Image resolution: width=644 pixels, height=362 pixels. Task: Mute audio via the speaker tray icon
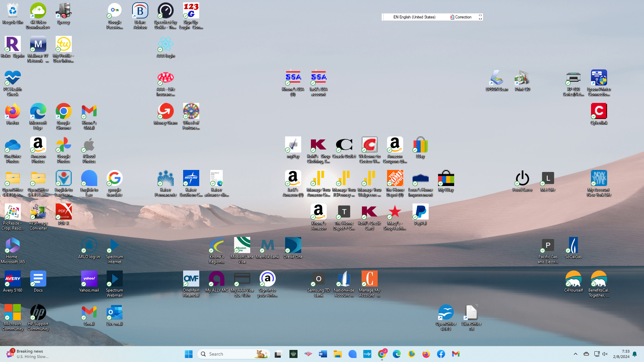click(x=605, y=354)
